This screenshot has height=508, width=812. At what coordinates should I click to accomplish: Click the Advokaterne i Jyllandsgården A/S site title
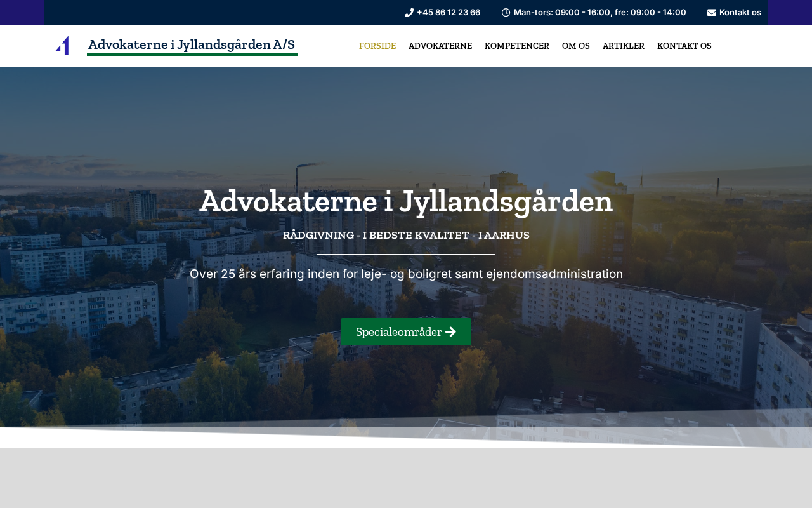coord(192,44)
